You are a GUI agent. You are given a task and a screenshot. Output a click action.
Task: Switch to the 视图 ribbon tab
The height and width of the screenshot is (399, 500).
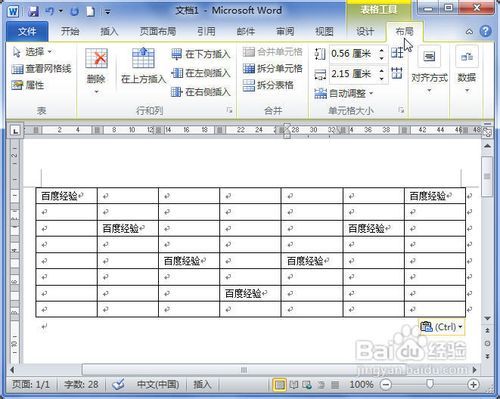[324, 32]
